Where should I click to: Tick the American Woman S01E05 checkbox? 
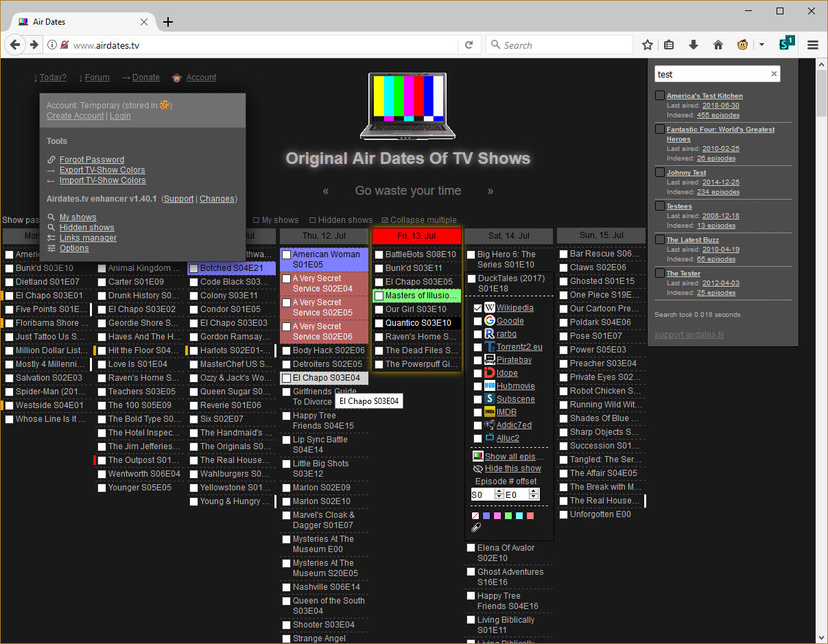click(287, 255)
